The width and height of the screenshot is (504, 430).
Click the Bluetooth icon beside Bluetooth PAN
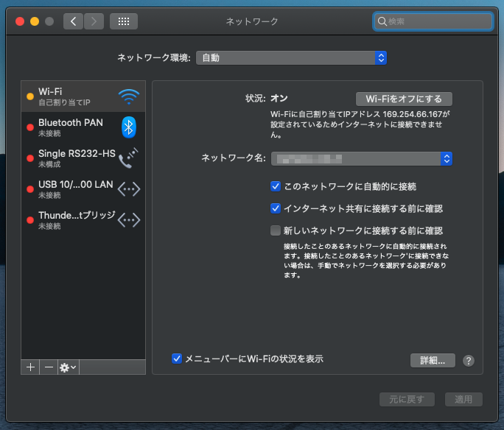pos(129,127)
